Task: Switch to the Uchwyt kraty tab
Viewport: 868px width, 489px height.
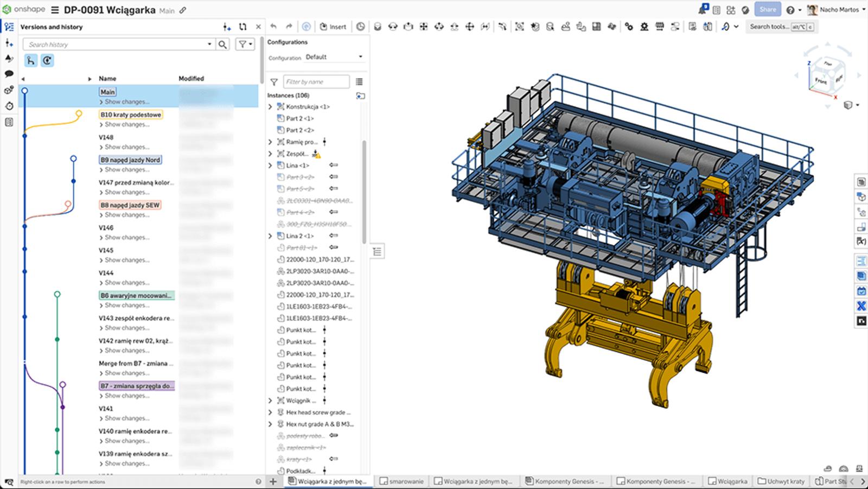Action: click(x=781, y=481)
